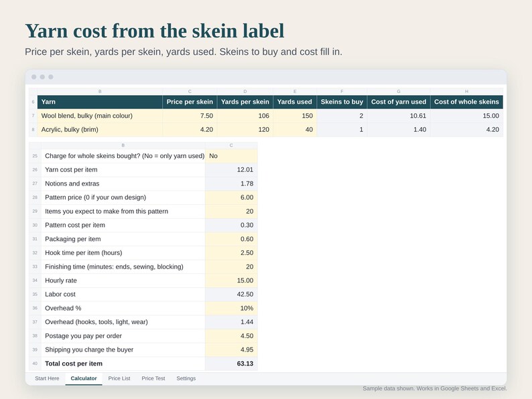Screen dimensions: 532x399
Task: Click the Overhead value 1.44
Action: (231, 322)
